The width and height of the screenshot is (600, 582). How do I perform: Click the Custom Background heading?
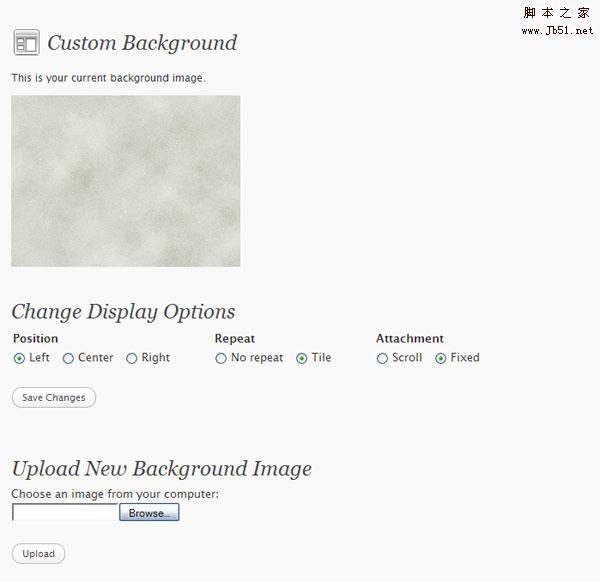[x=142, y=43]
